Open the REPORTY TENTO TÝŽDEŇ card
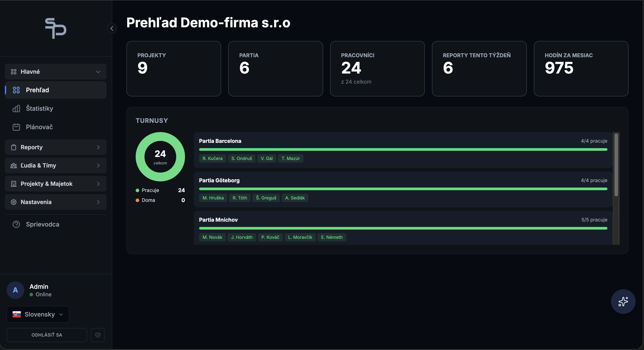This screenshot has width=644, height=350. tap(479, 69)
